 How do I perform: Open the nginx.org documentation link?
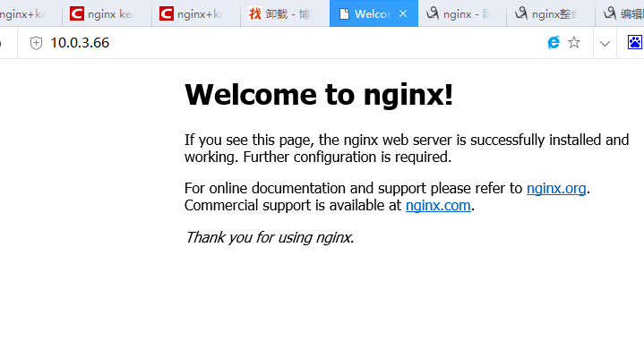coord(556,188)
